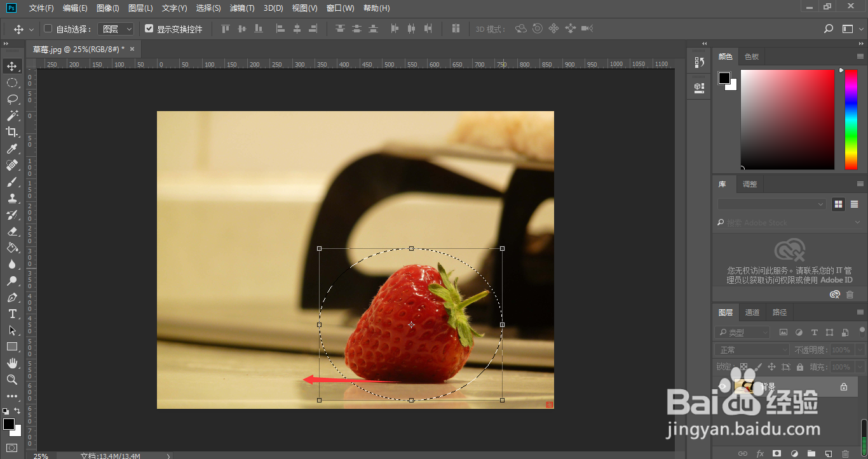Select the Zoom tool in toolbar
This screenshot has height=459, width=868.
coord(12,380)
